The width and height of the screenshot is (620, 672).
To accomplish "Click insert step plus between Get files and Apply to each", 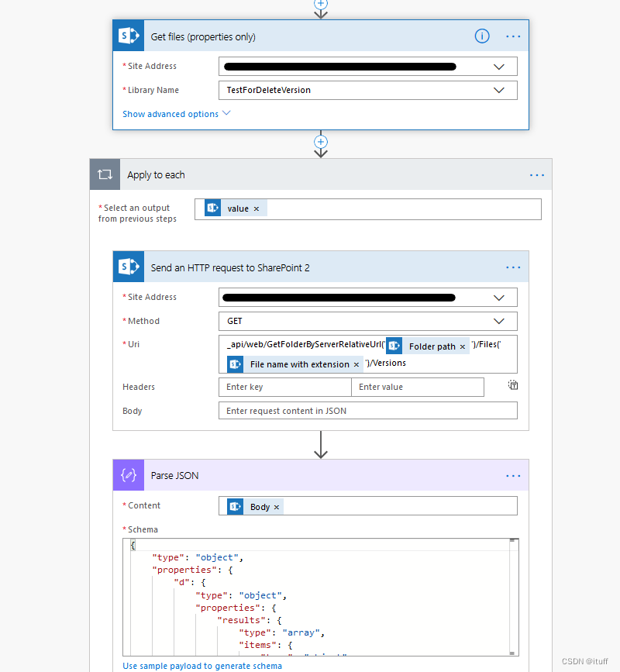I will [x=321, y=142].
